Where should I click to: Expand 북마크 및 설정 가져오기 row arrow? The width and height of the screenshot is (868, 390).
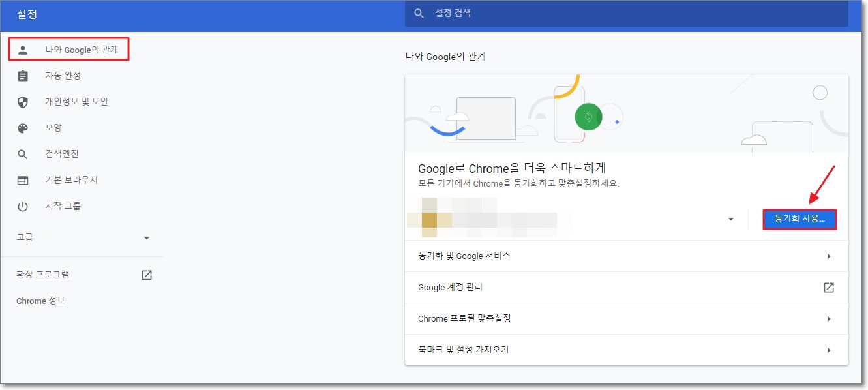[x=829, y=350]
